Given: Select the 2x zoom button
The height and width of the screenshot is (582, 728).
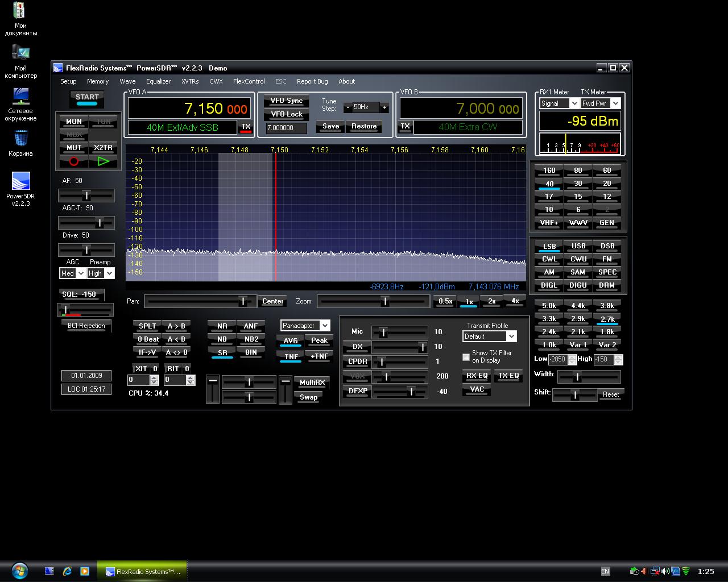Looking at the screenshot, I should [x=492, y=301].
